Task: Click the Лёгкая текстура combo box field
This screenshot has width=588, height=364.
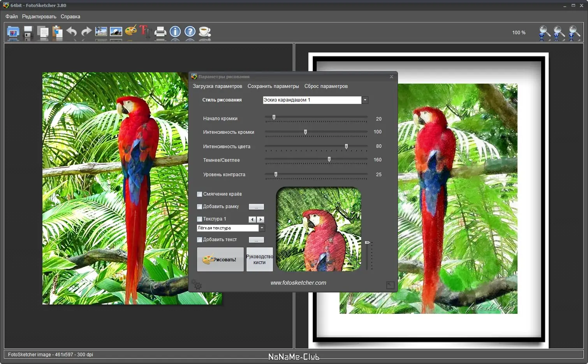Action: click(x=228, y=228)
